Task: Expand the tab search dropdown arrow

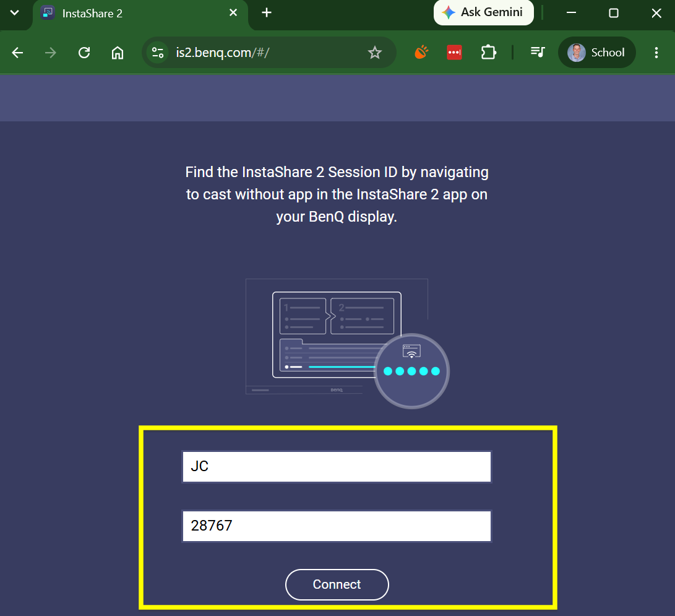Action: [14, 12]
